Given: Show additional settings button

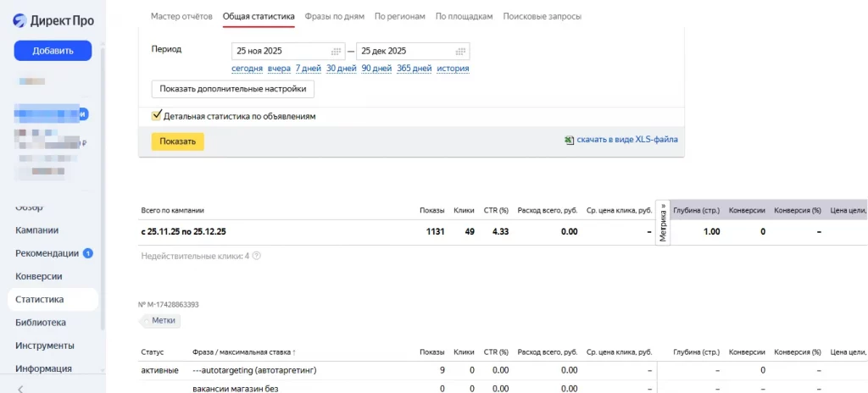Looking at the screenshot, I should 233,89.
